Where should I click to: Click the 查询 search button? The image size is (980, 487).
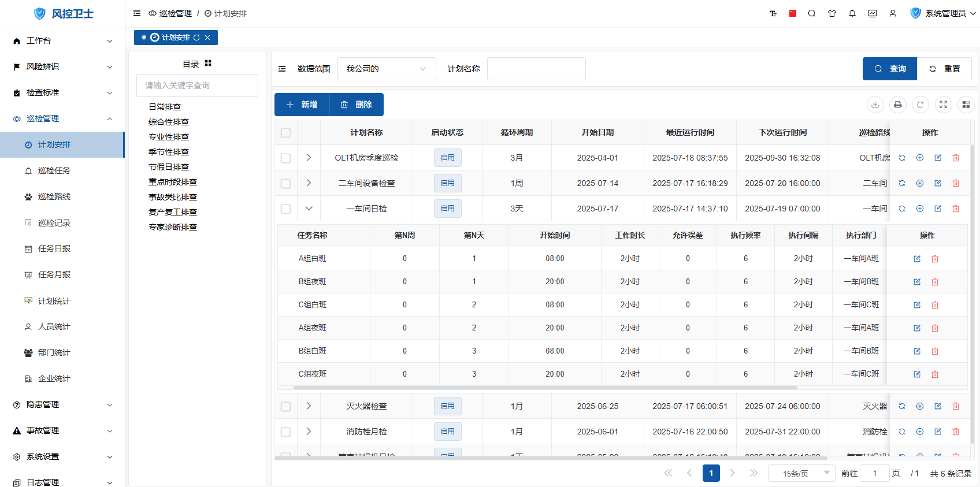click(x=889, y=69)
